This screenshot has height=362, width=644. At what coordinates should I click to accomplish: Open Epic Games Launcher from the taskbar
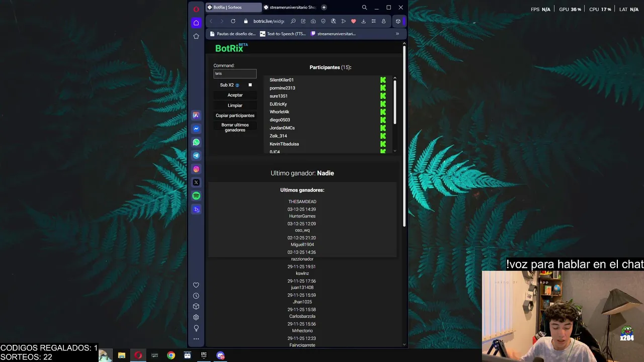point(204,355)
